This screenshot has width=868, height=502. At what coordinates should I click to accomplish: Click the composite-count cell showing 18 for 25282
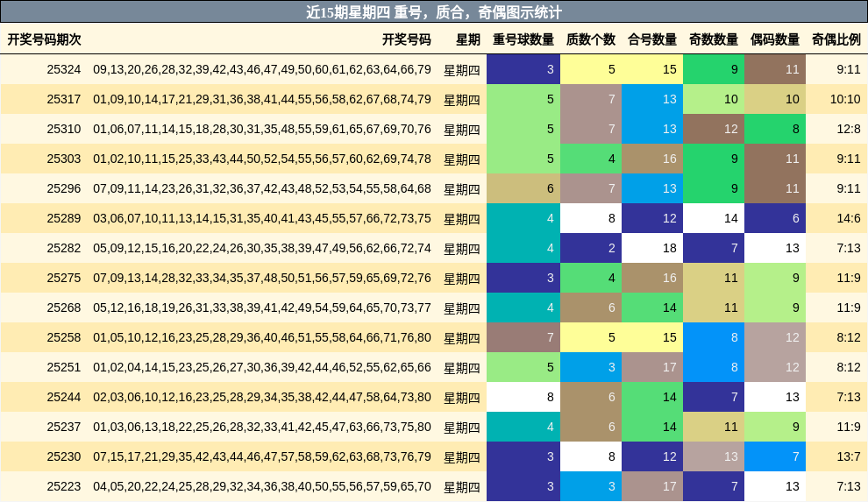pyautogui.click(x=652, y=248)
